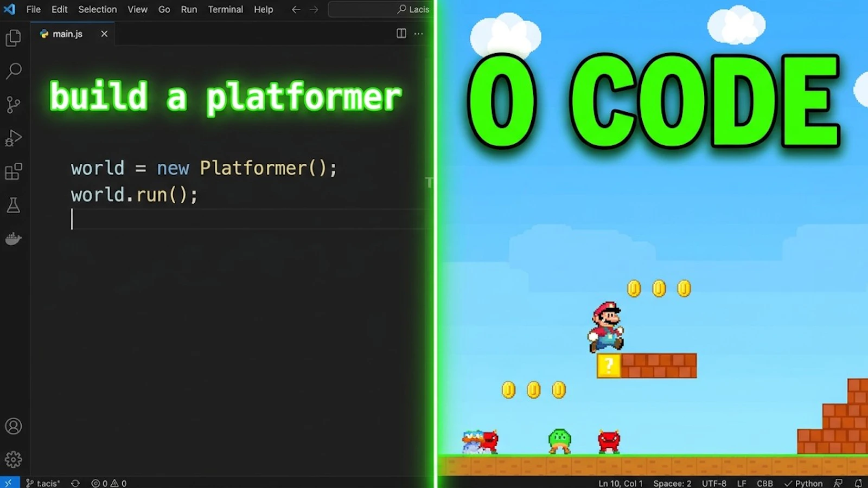This screenshot has width=868, height=488.
Task: Open the Manage settings gear
Action: coord(13,460)
